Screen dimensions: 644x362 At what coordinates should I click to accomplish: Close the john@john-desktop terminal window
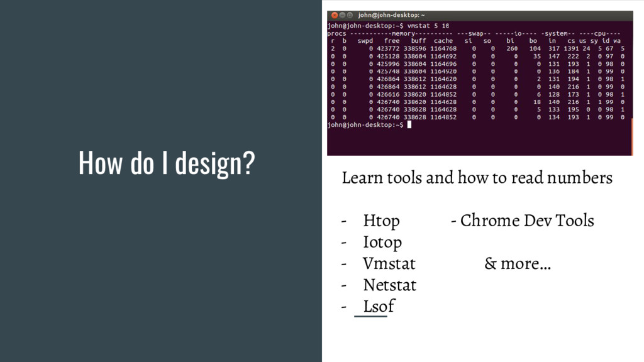335,15
